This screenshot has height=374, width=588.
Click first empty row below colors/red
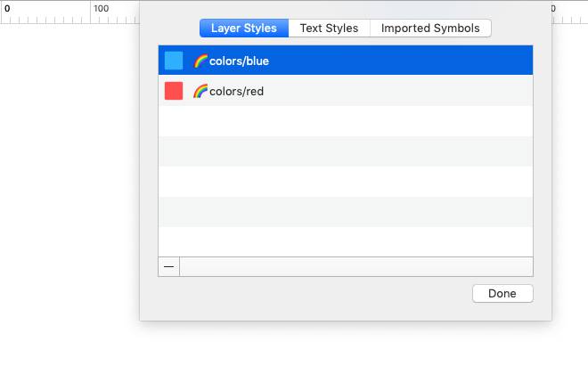[x=345, y=121]
